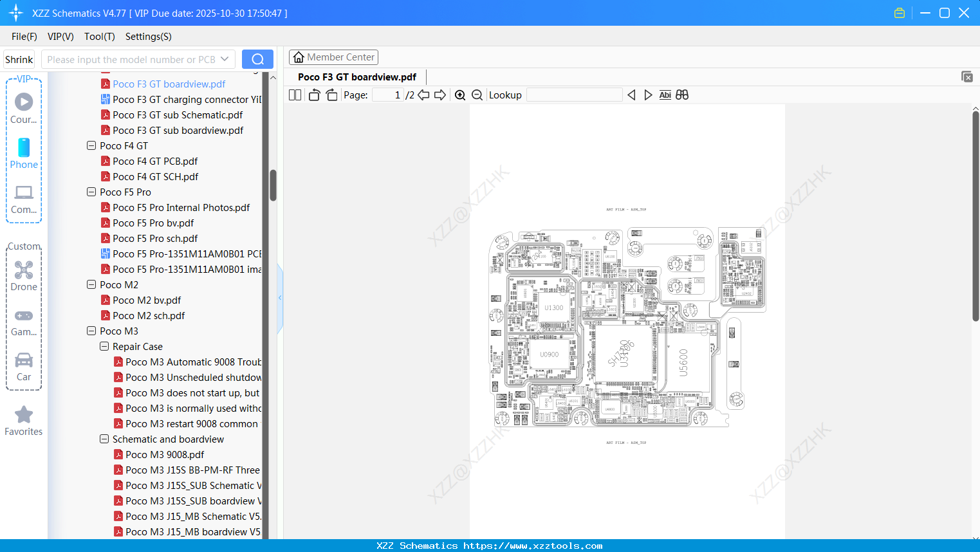Zoom out of the boardview
This screenshot has width=980, height=552.
coord(477,95)
